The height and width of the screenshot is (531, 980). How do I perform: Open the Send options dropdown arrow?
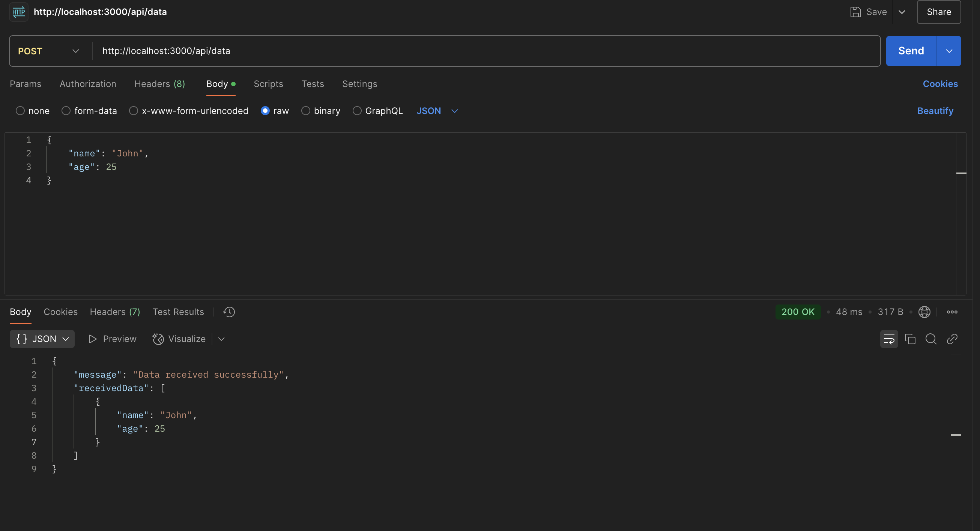(949, 51)
